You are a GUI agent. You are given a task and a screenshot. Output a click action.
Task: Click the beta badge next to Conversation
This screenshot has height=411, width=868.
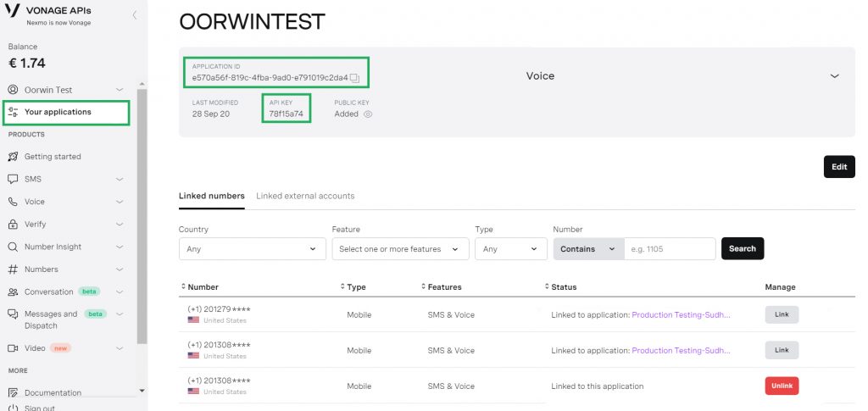pos(89,292)
